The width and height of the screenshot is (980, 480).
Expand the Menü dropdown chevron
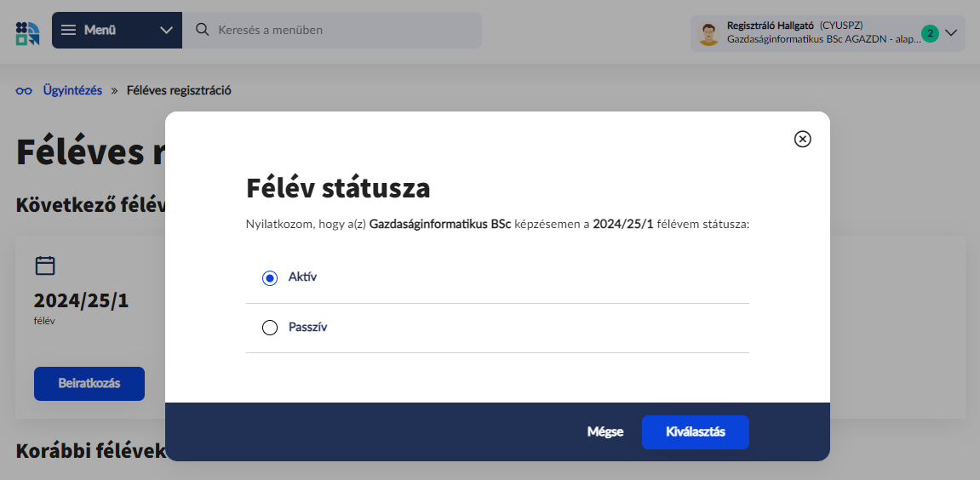[x=166, y=31]
